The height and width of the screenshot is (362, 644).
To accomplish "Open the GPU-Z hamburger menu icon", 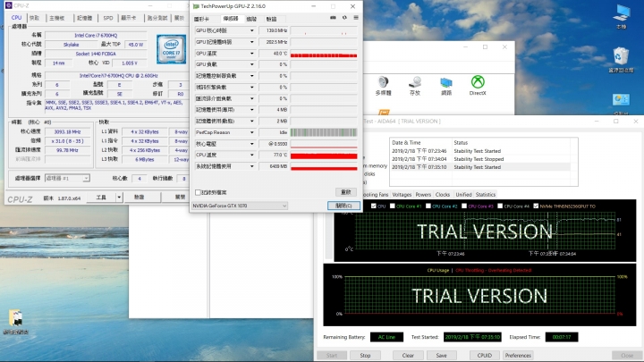I will click(x=356, y=18).
